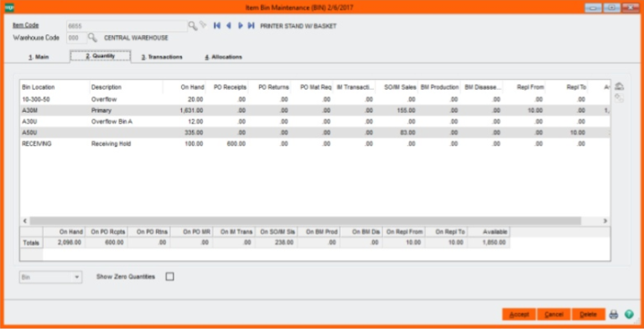The height and width of the screenshot is (329, 644).
Task: Click the Bin Location column header
Action: click(x=55, y=87)
